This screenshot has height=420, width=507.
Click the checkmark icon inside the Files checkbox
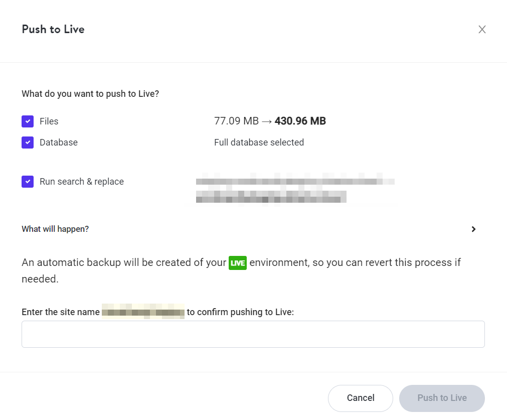point(28,121)
